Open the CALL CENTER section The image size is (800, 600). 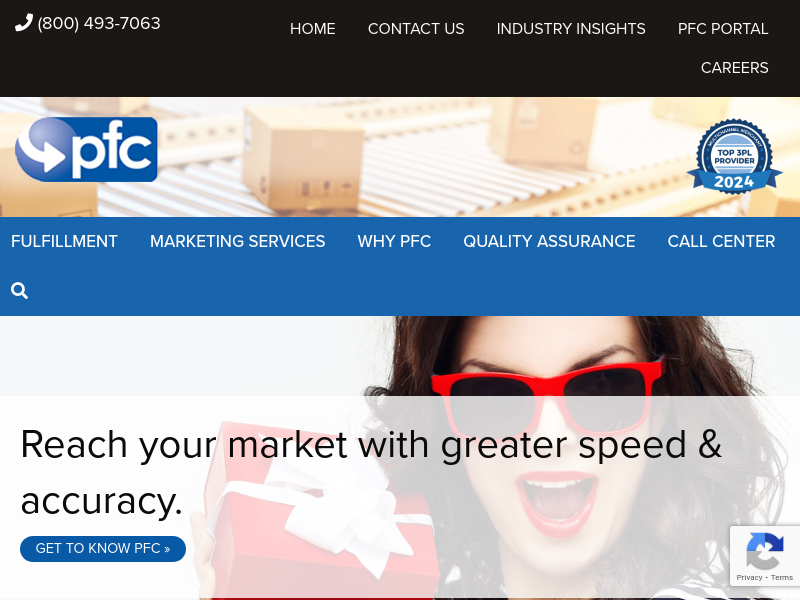click(x=721, y=241)
